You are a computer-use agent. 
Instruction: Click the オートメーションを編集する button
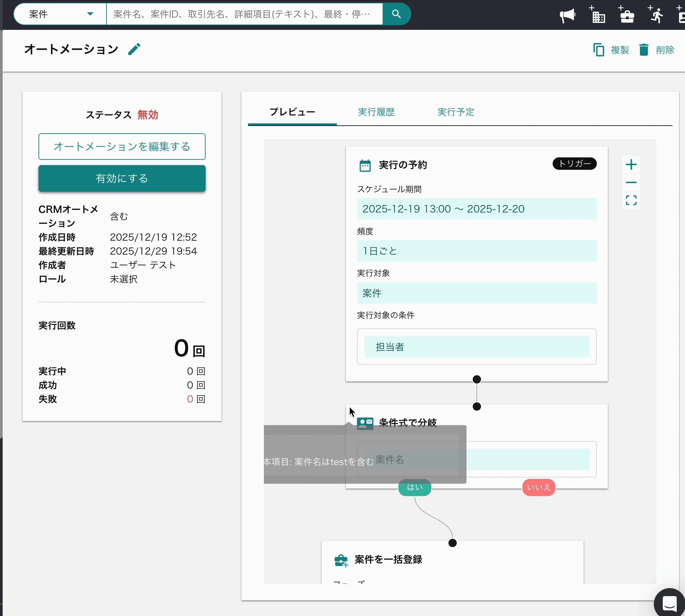[x=122, y=147]
